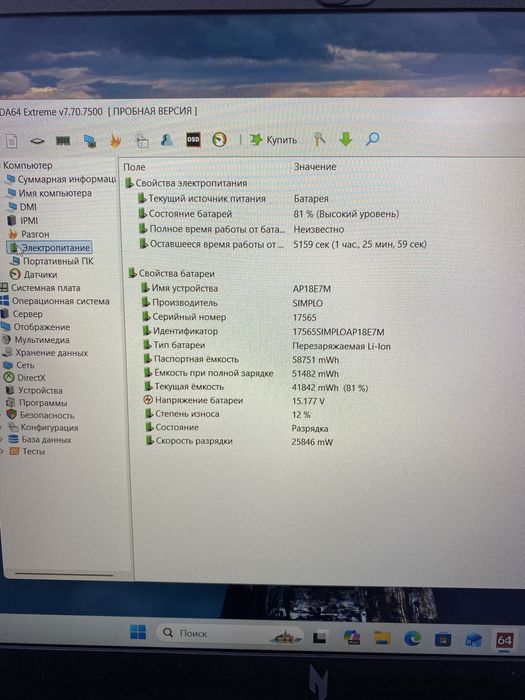Image resolution: width=525 pixels, height=700 pixels.
Task: Select the Тесты category
Action: 27,451
